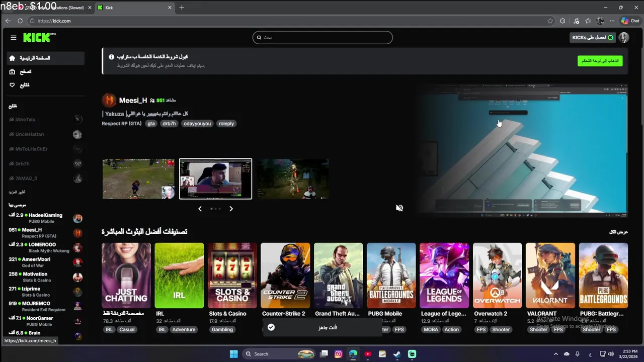Viewport: 644px width, 362px height.
Task: Select the roleplay tag chip
Action: pos(226,124)
